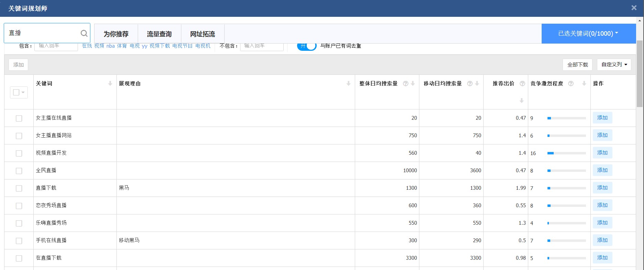Toggle the 与账户已有词去重 switch

(x=307, y=46)
